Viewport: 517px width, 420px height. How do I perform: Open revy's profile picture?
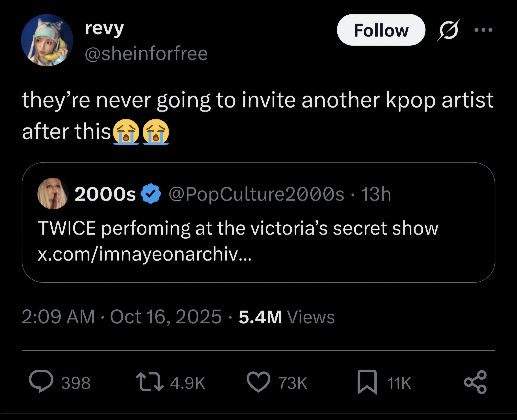tap(47, 40)
